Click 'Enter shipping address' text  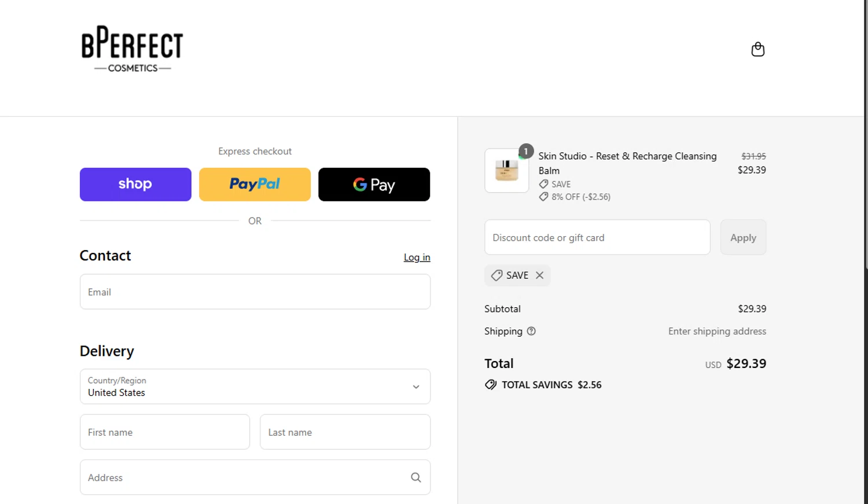[717, 331]
